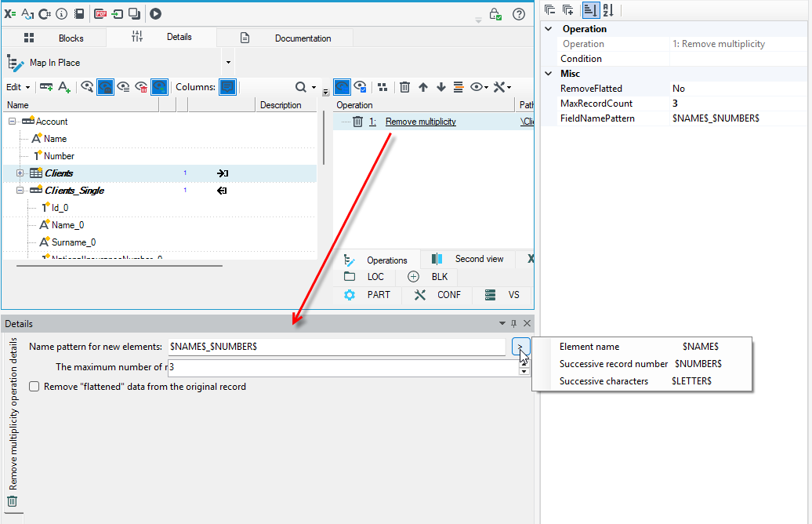Image resolution: width=812 pixels, height=524 pixels.
Task: Click the C# code icon in top toolbar
Action: click(45, 14)
